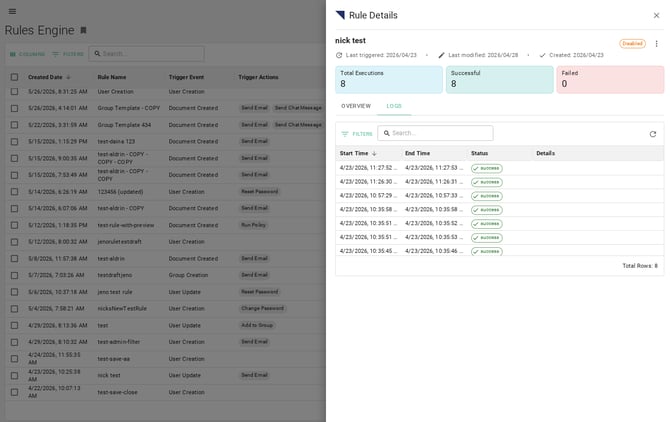The image size is (670, 422).
Task: Click Send Email tag on test-daine 123 row
Action: (254, 141)
